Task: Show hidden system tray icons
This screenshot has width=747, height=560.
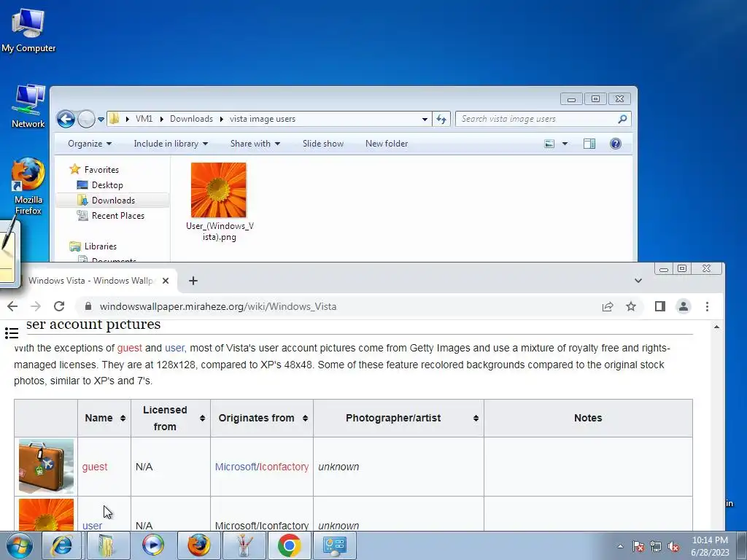Action: coord(620,546)
